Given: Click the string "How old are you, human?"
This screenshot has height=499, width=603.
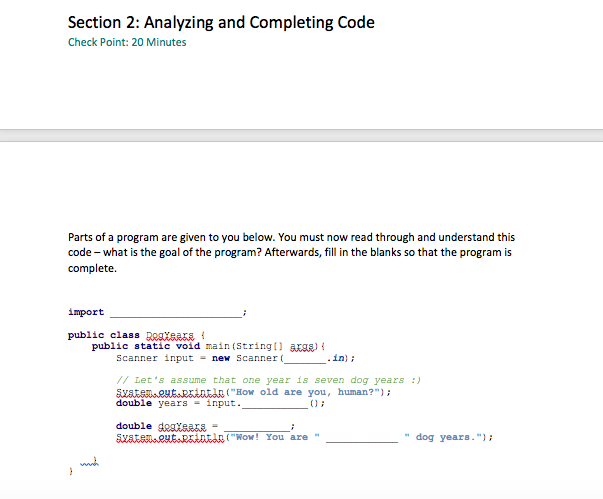Looking at the screenshot, I should tap(306, 392).
